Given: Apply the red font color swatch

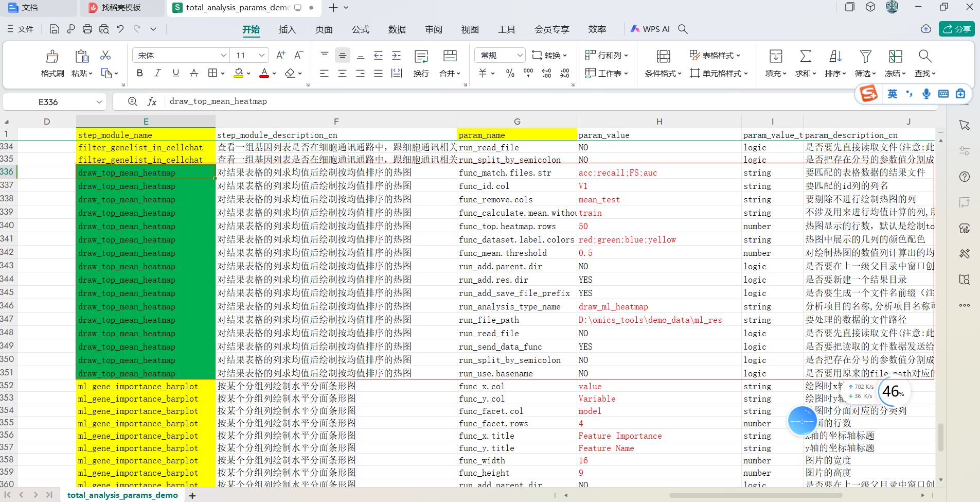Looking at the screenshot, I should click(x=264, y=73).
